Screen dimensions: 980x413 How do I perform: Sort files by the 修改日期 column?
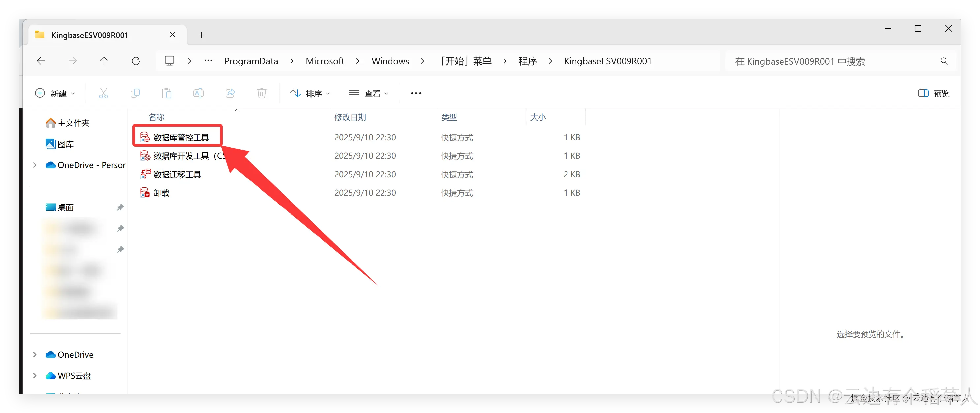[350, 117]
